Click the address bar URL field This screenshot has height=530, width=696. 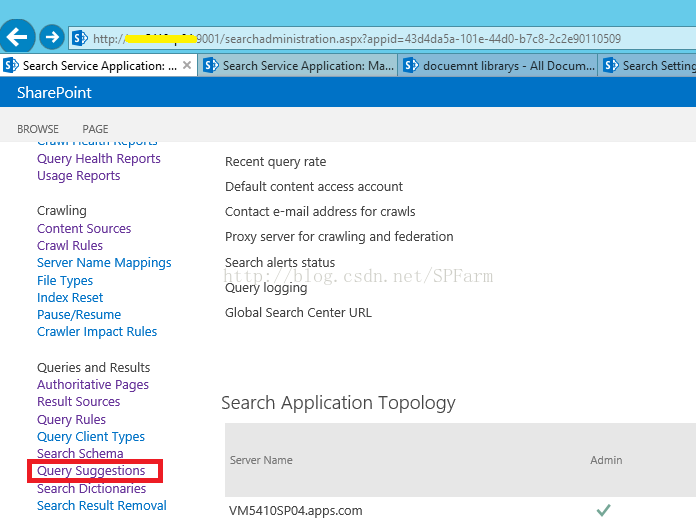[383, 39]
